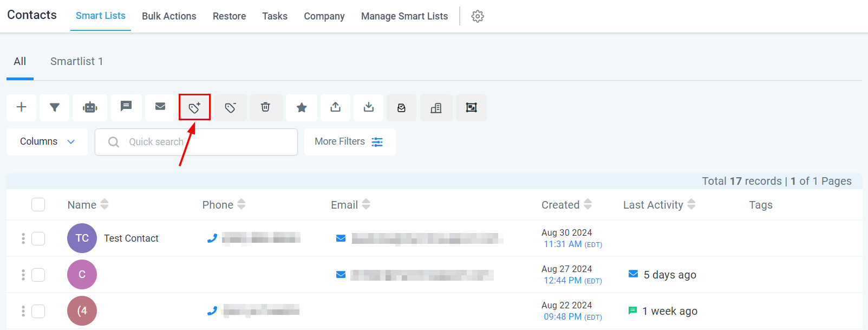
Task: Toggle the select-all contacts checkbox
Action: pyautogui.click(x=38, y=204)
